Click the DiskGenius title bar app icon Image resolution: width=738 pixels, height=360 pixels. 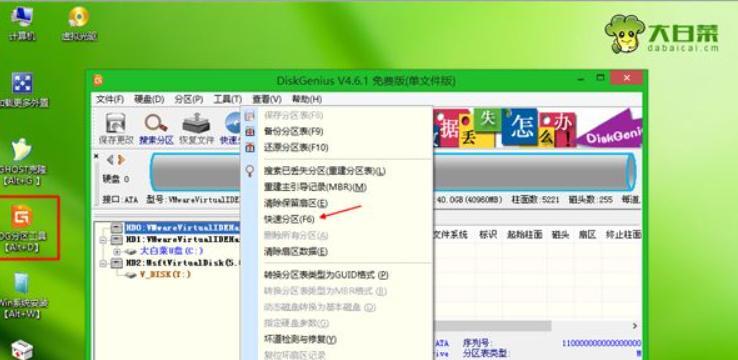[98, 80]
